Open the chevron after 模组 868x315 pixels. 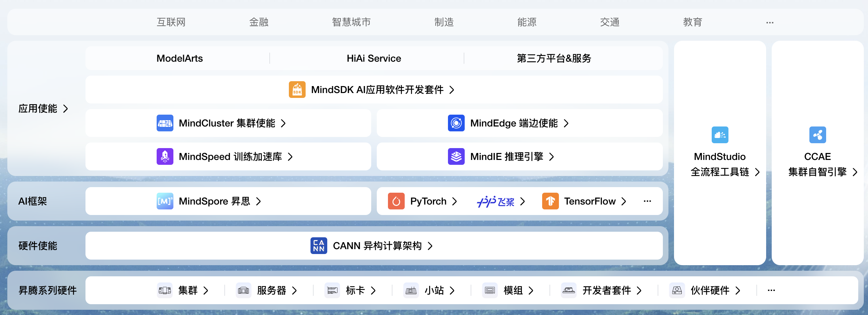point(531,291)
